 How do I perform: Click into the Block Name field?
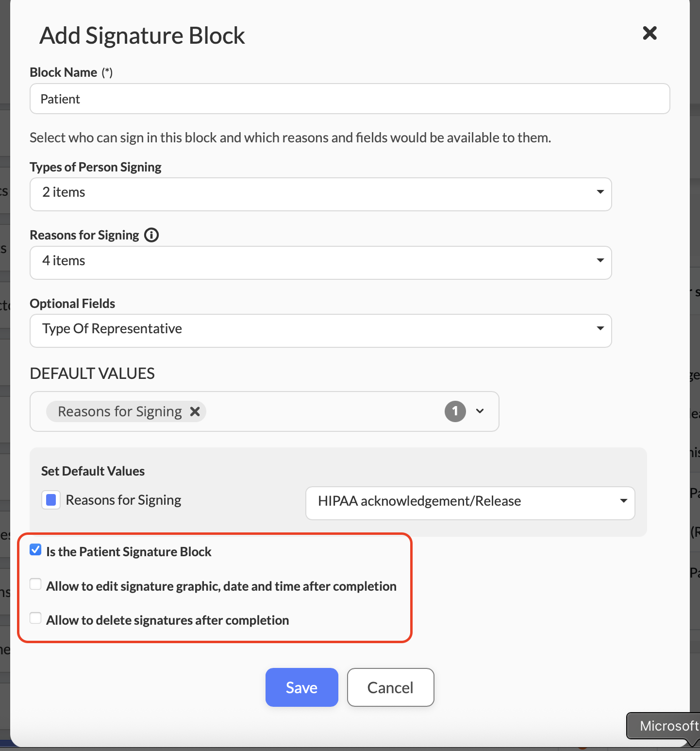pos(350,99)
